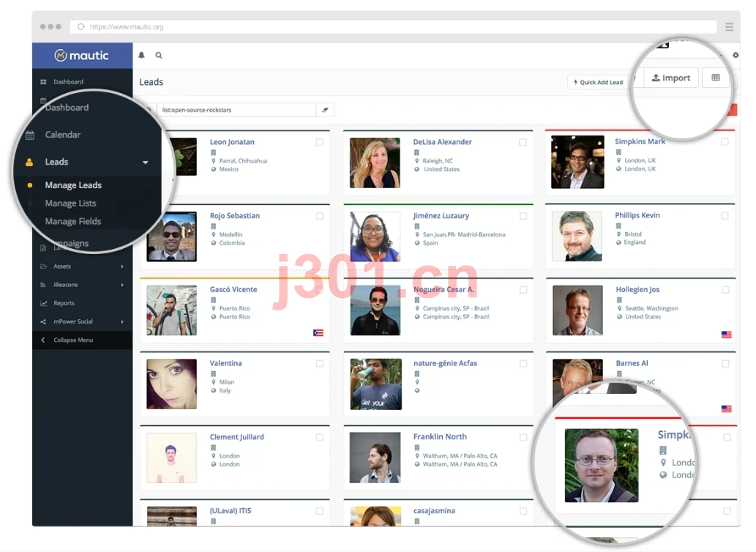This screenshot has width=756, height=552.
Task: Open DeLisa Alexander profile photo
Action: [375, 163]
